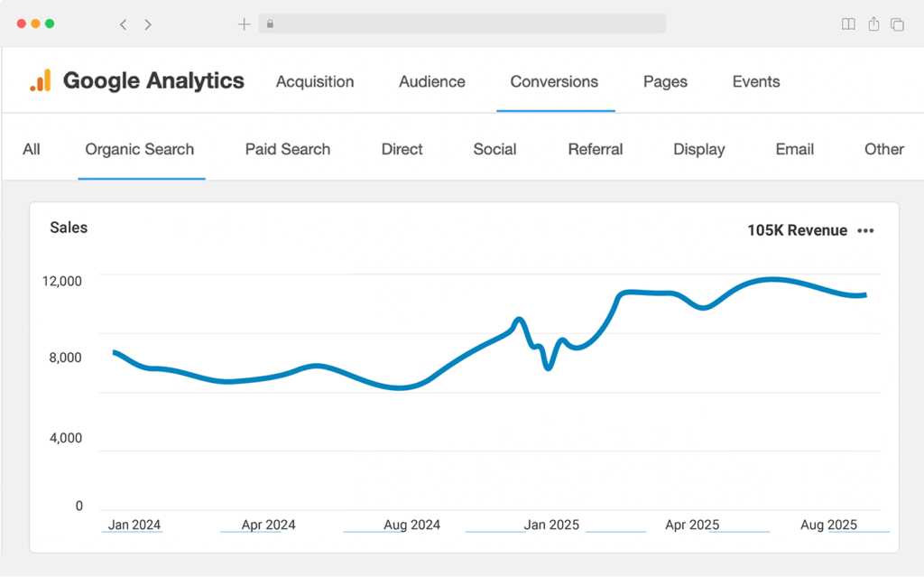This screenshot has height=577, width=924.
Task: Click the browser share icon
Action: click(x=873, y=24)
